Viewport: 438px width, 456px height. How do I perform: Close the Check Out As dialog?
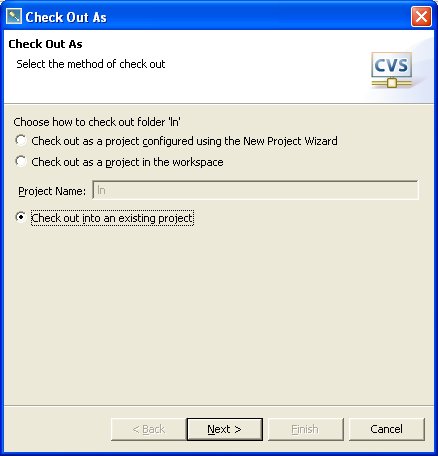click(421, 16)
